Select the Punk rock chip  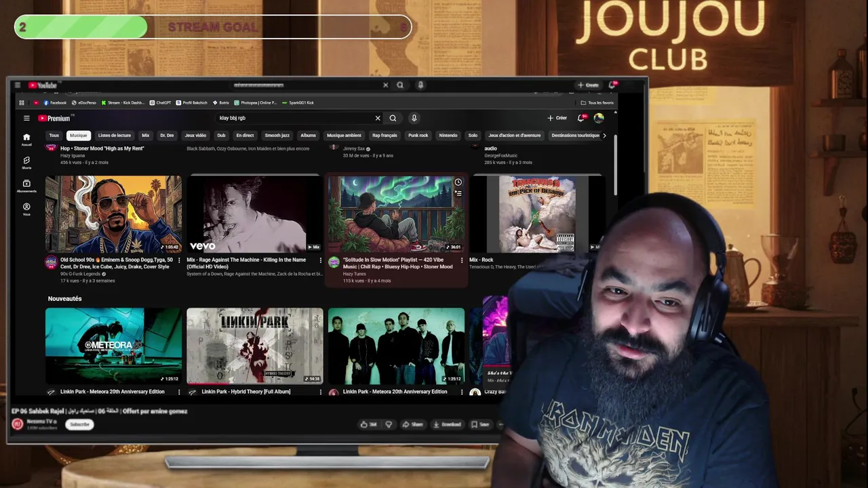418,136
